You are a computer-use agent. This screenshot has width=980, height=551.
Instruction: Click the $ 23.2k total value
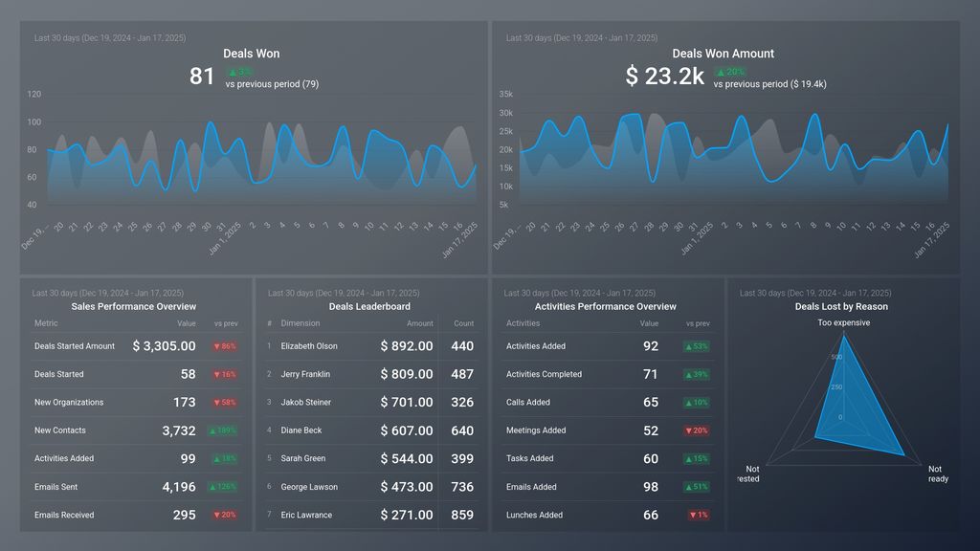coord(665,77)
